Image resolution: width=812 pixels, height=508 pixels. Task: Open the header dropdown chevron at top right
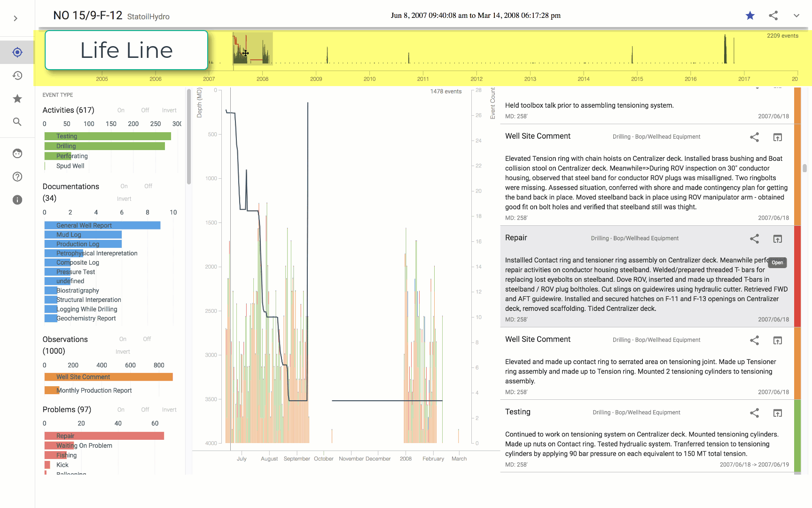(x=796, y=16)
